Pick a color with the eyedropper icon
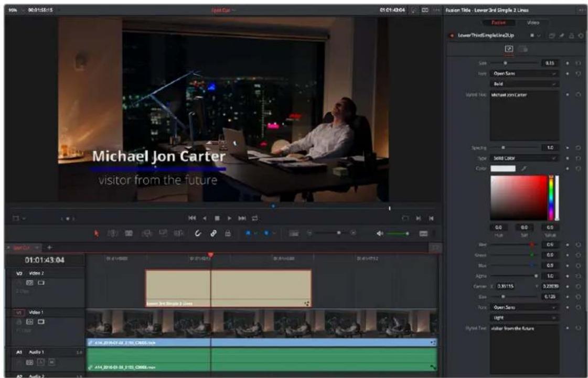This screenshot has width=588, height=378. point(524,168)
